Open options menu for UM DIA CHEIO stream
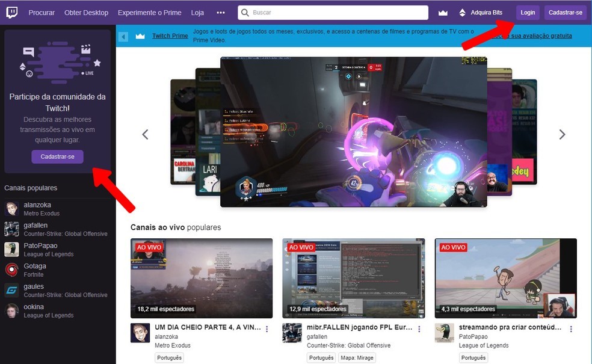 pyautogui.click(x=267, y=329)
